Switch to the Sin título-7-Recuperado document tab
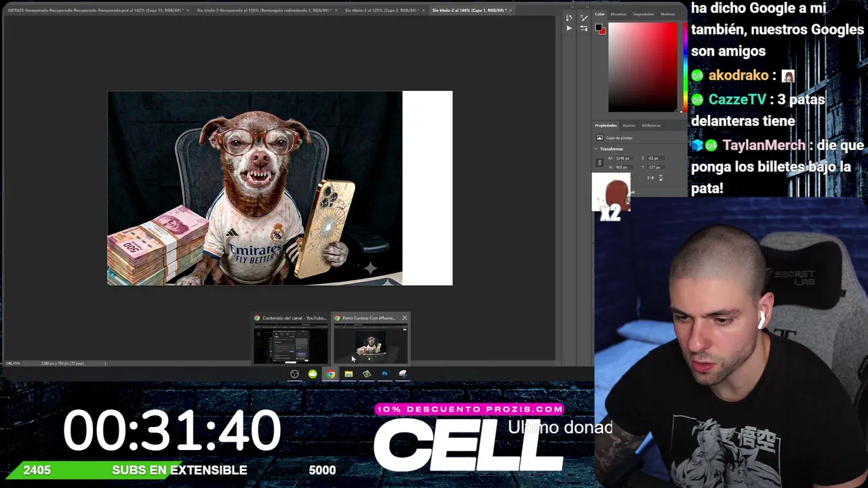 (262, 10)
